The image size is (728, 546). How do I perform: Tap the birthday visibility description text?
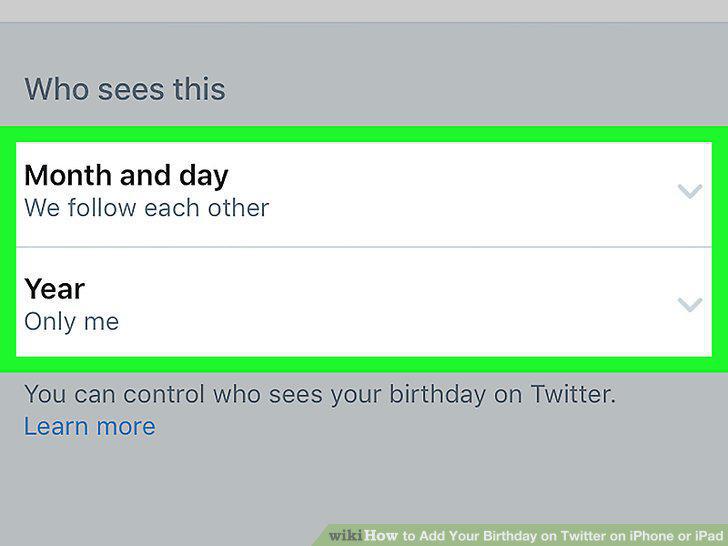click(320, 394)
